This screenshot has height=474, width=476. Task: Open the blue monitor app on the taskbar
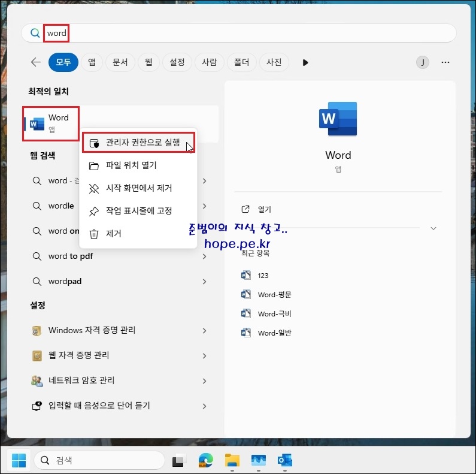(x=259, y=460)
